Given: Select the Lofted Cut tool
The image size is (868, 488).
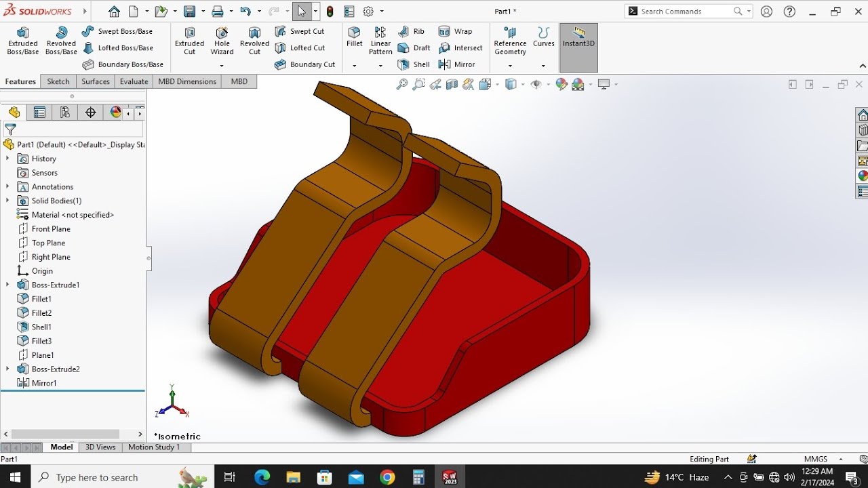Looking at the screenshot, I should point(300,48).
